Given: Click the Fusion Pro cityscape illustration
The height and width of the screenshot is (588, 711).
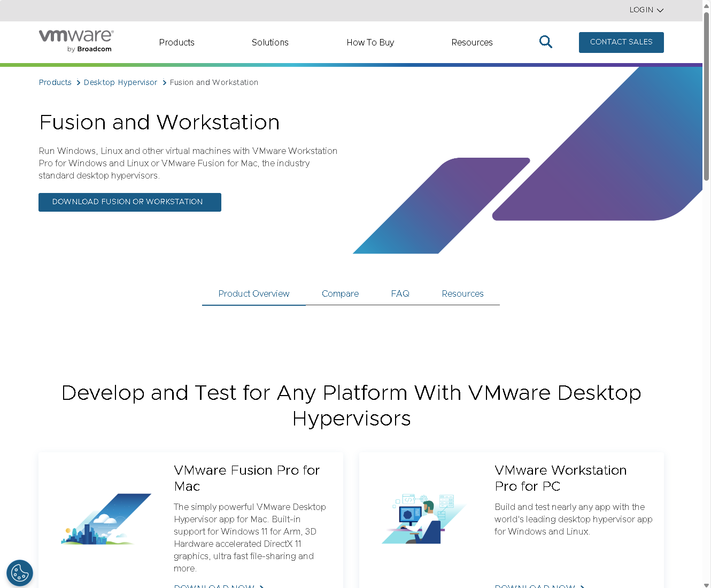Looking at the screenshot, I should click(x=106, y=519).
